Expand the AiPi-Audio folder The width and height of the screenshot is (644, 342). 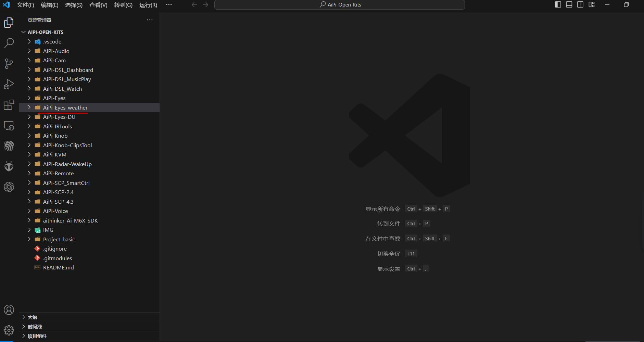[x=89, y=51]
